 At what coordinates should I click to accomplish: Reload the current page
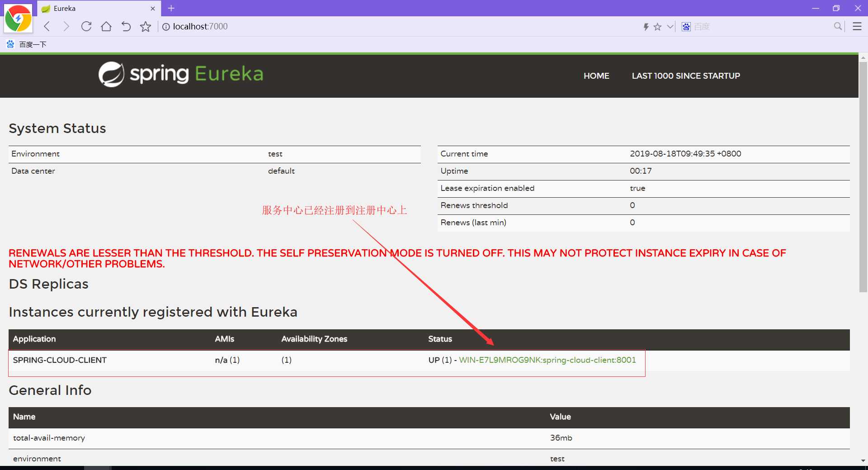pos(86,27)
